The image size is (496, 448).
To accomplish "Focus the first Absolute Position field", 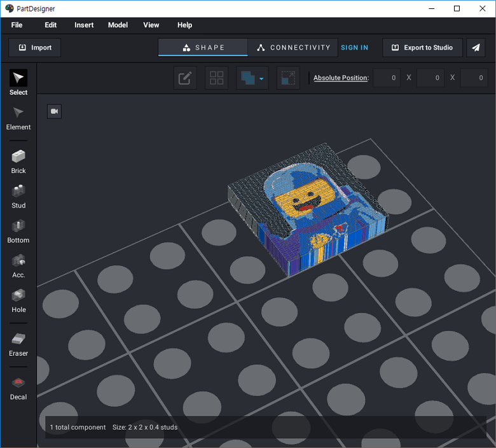I will (387, 78).
